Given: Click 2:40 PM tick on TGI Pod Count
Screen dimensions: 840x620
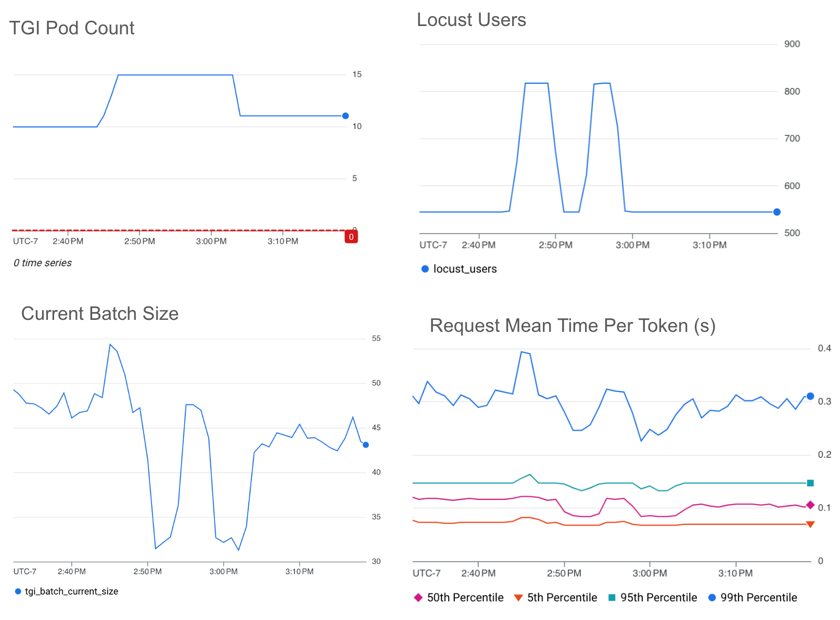Looking at the screenshot, I should (x=68, y=241).
